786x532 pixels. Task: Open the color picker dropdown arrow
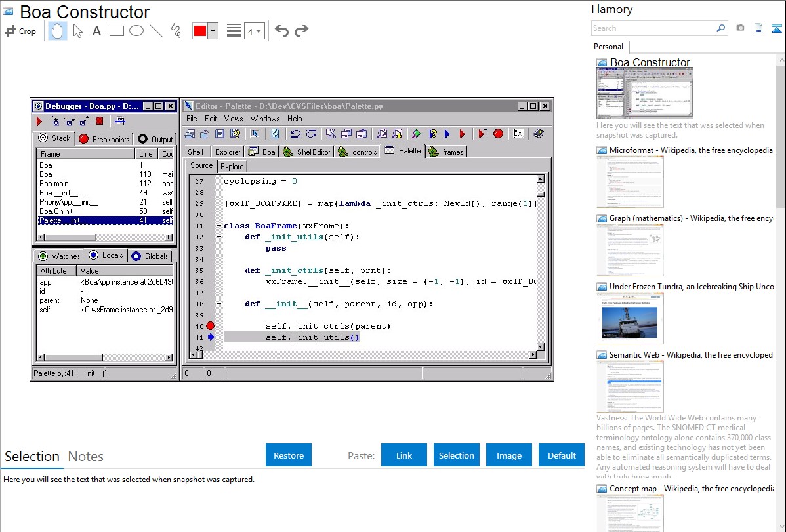pos(213,31)
